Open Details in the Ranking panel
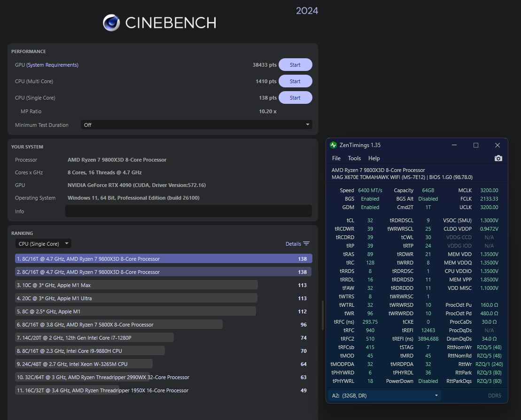Viewport: 521px width, 420px height. [293, 244]
